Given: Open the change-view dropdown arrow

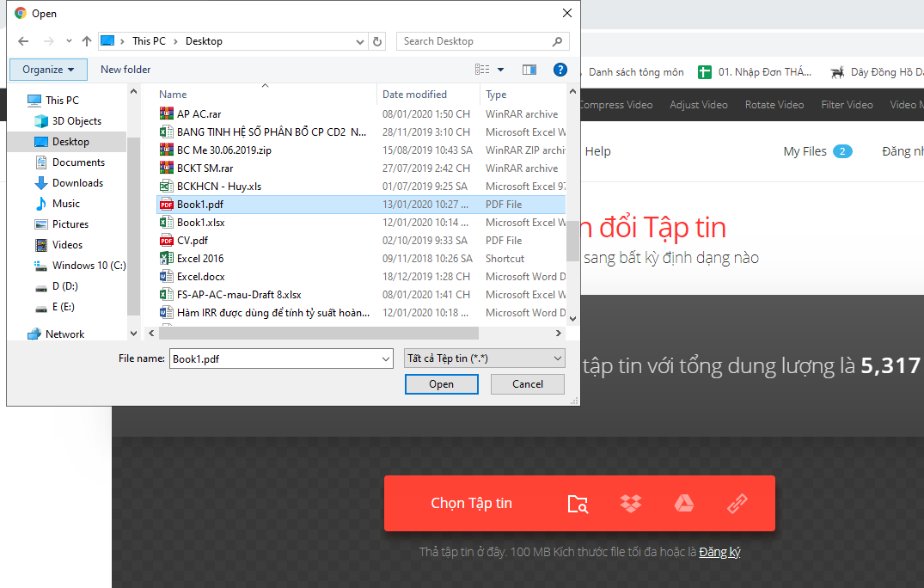Looking at the screenshot, I should (x=502, y=70).
